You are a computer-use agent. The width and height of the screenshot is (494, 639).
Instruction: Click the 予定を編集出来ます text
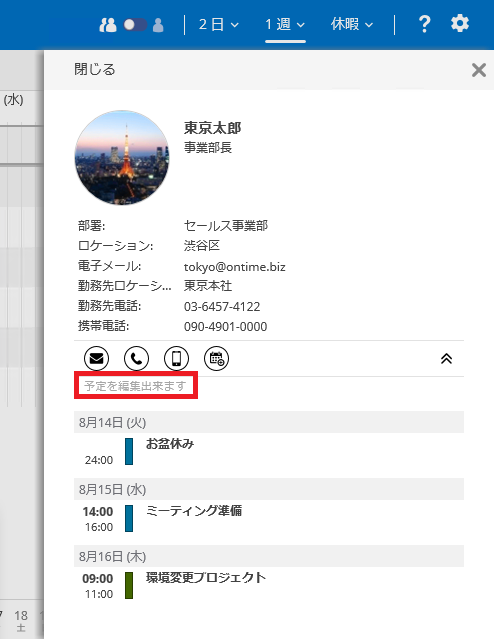pos(135,386)
